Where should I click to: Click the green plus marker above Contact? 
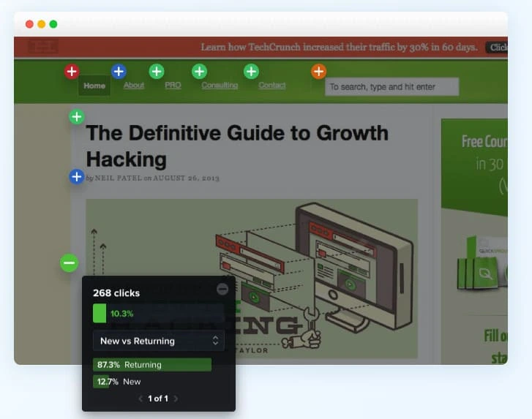251,72
